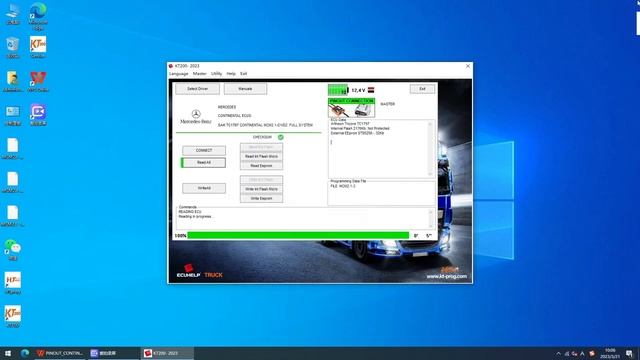The height and width of the screenshot is (360, 640).
Task: Launch purple screen recorder desktop shortcut
Action: pos(38,115)
